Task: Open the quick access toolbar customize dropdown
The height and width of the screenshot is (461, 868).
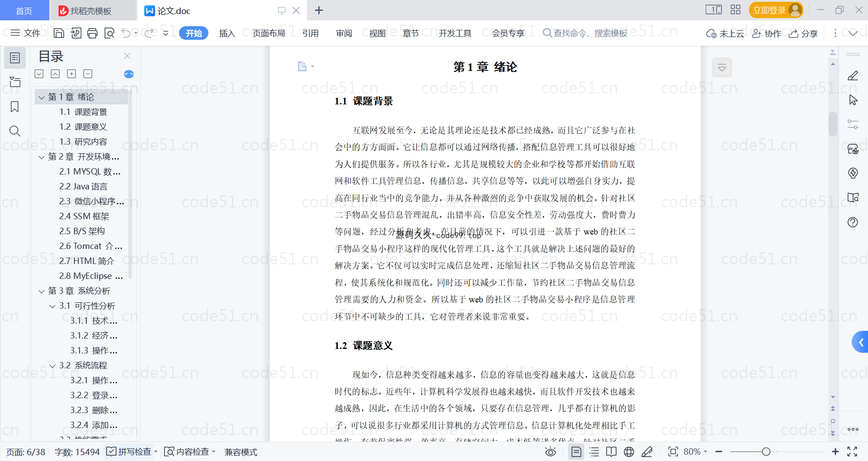Action: pyautogui.click(x=165, y=33)
